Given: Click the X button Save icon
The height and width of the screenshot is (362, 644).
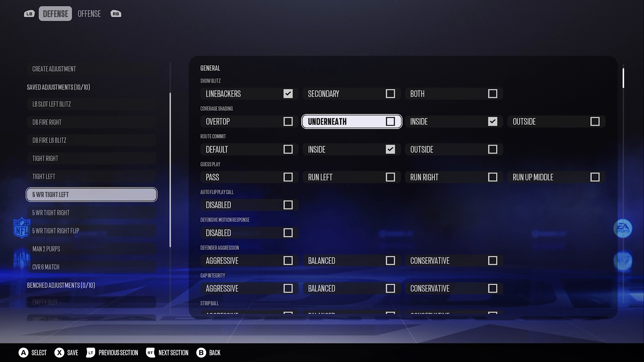Looking at the screenshot, I should click(x=59, y=353).
